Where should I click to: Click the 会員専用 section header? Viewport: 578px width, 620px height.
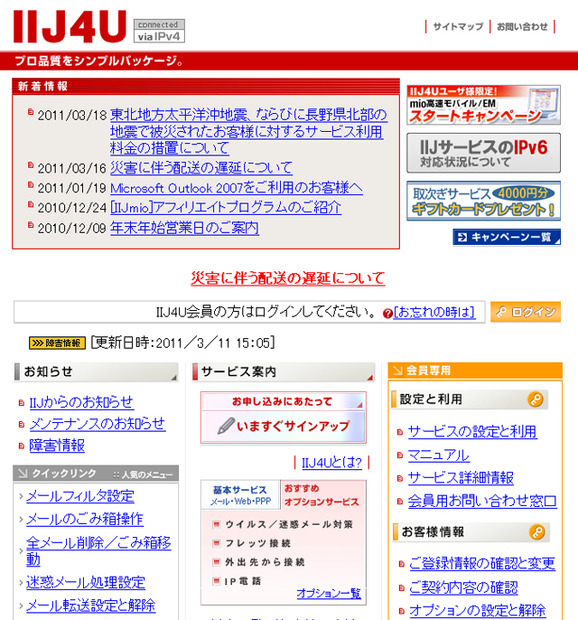(475, 370)
